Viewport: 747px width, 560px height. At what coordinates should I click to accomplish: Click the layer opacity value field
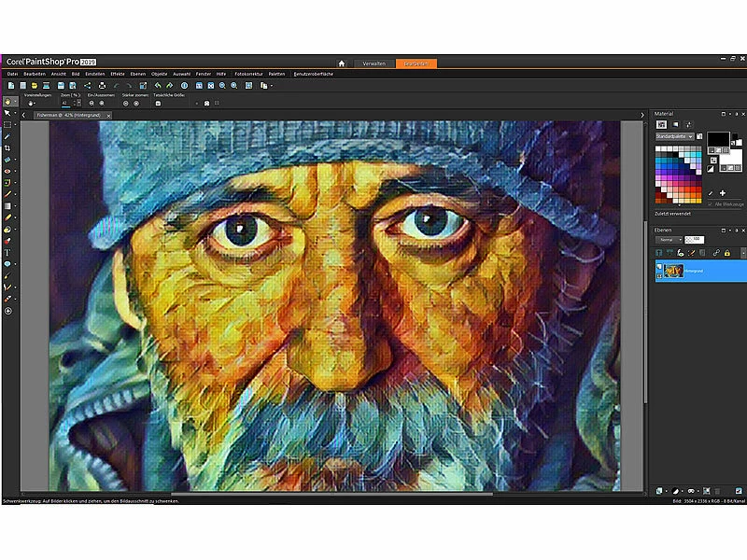(x=696, y=239)
